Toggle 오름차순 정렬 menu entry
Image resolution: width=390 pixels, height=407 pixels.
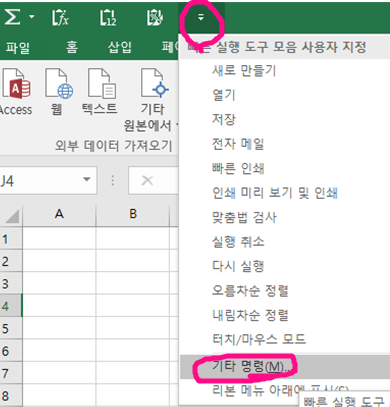click(285, 291)
